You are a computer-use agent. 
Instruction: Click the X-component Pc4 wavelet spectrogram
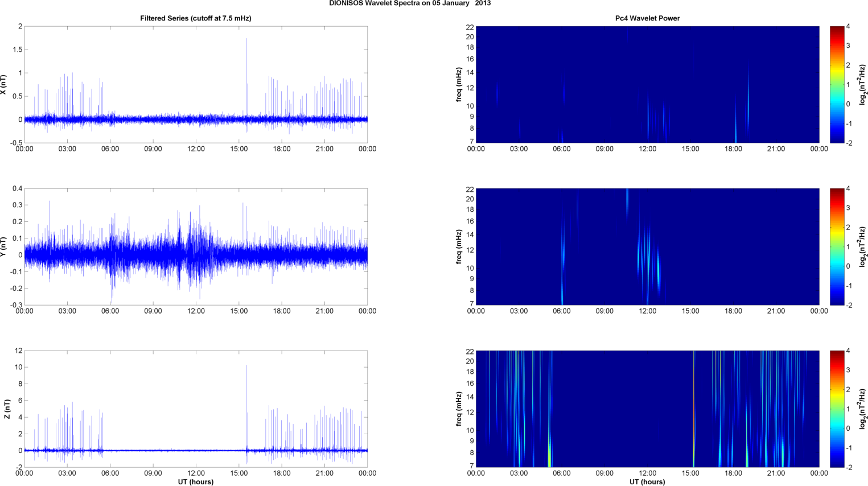tap(647, 85)
